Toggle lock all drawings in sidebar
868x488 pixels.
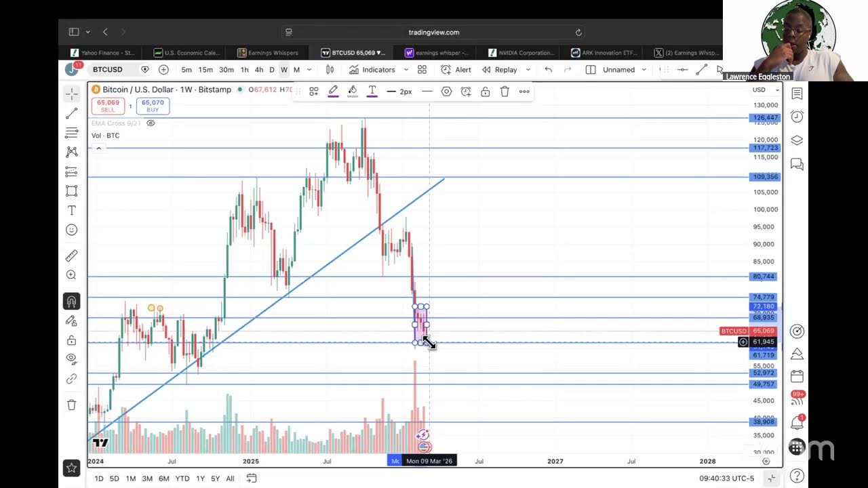click(71, 340)
